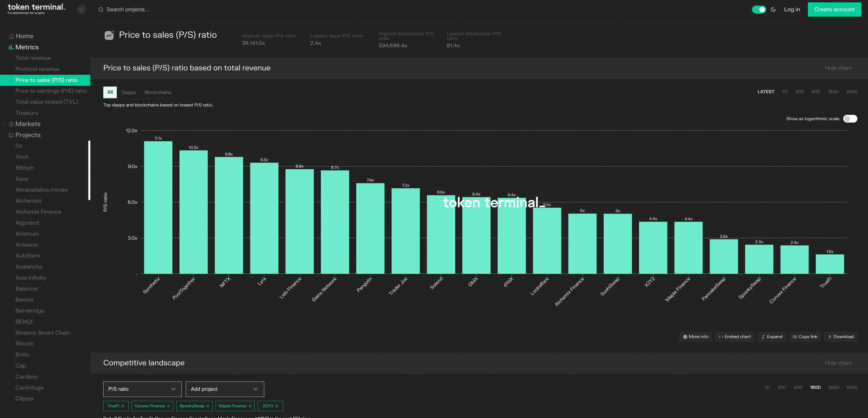This screenshot has width=868, height=418.
Task: Open the Arbitrum project
Action: point(27,234)
